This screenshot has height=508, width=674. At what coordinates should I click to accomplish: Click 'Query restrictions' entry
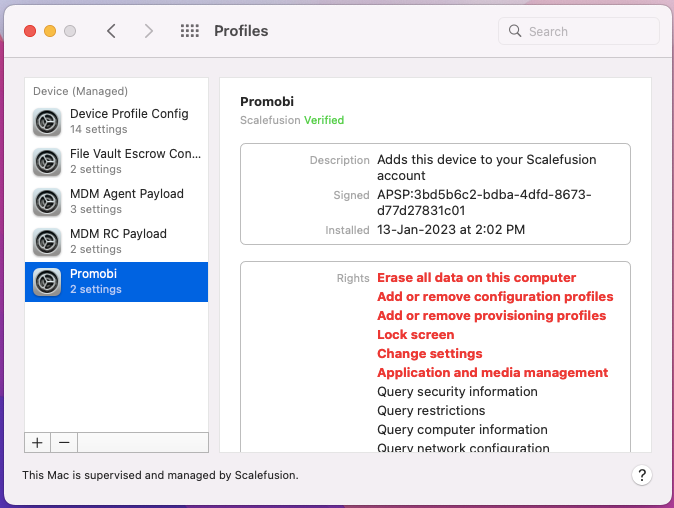(x=431, y=410)
